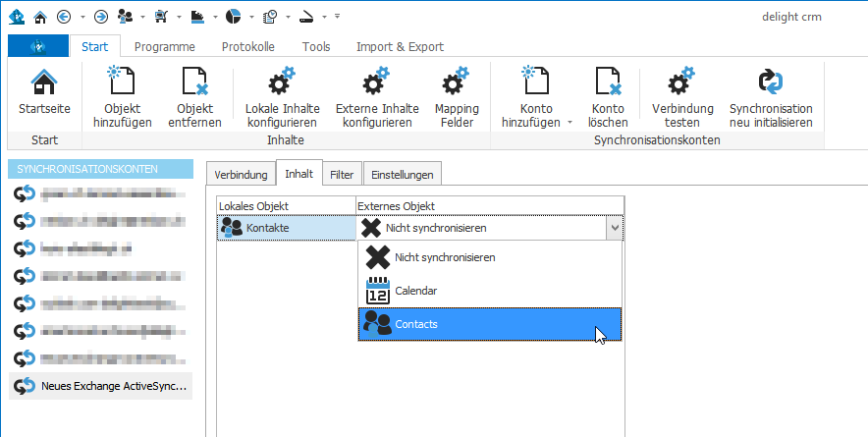Viewport: 868px width, 437px height.
Task: Select the third blurred sync account
Action: click(101, 248)
